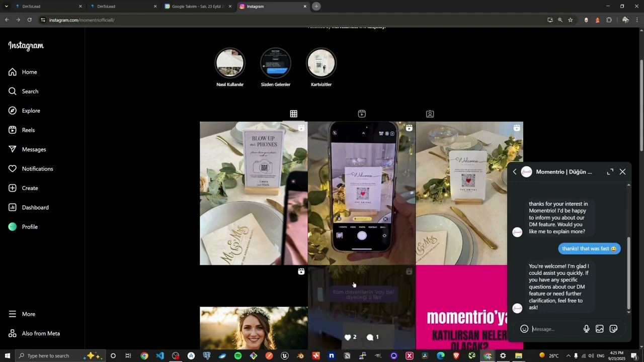
Task: Open the Sizden Gelenler story highlight
Action: (276, 67)
